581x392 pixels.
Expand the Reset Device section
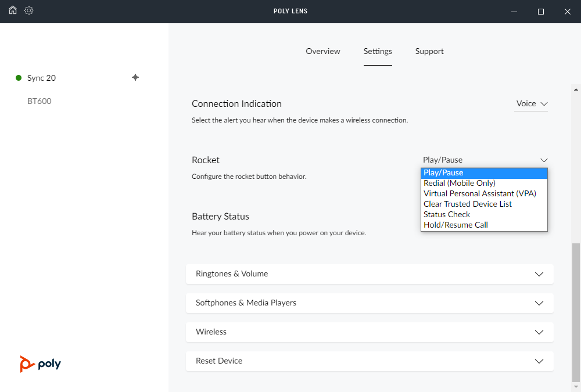[370, 361]
